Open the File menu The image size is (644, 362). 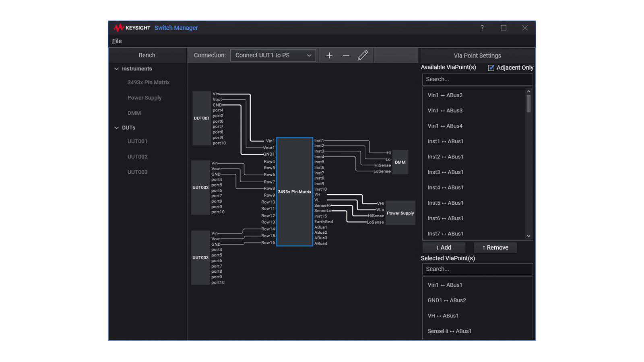pyautogui.click(x=117, y=41)
